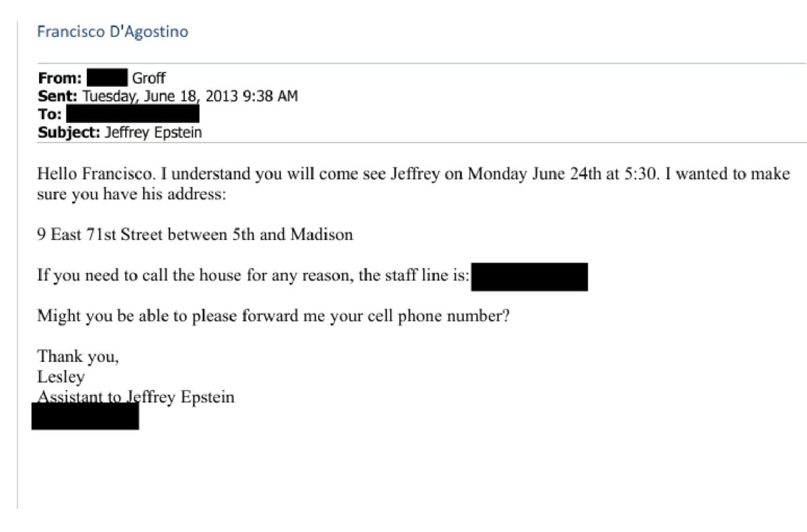
Task: Click the bold To label
Action: 50,114
